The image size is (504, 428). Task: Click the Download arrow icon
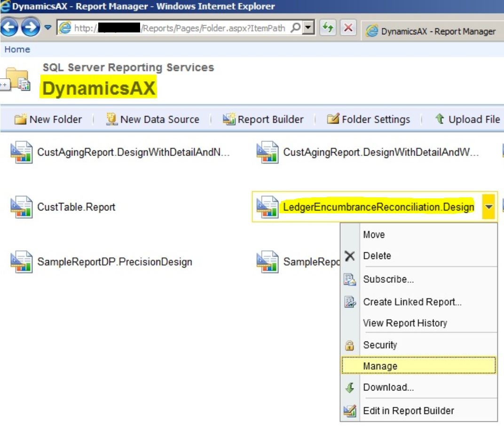(350, 387)
